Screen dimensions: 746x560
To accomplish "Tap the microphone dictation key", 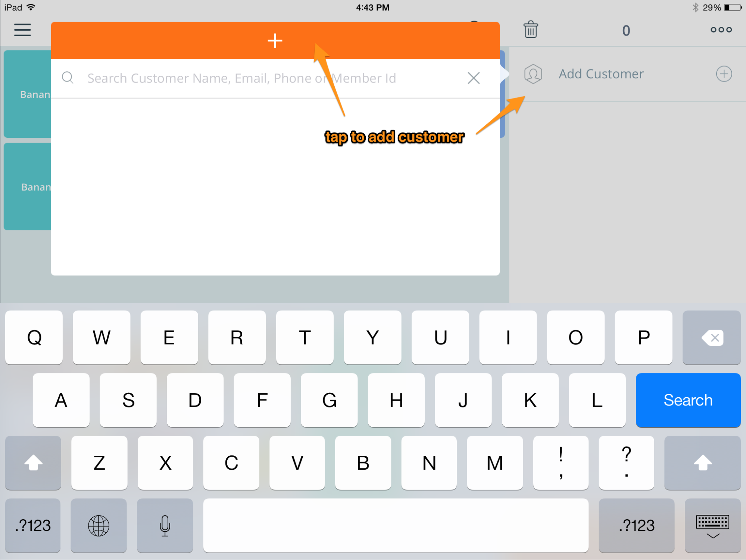I will [165, 526].
